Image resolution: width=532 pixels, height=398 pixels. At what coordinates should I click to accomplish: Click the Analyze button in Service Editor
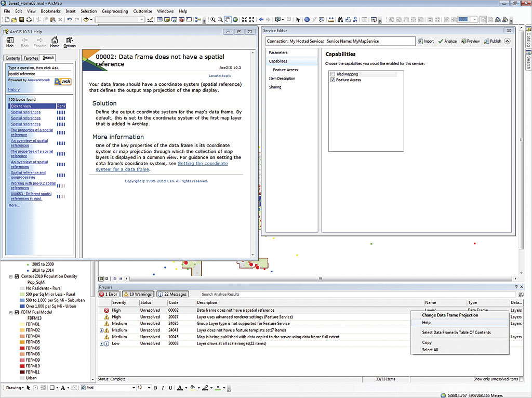coord(447,41)
